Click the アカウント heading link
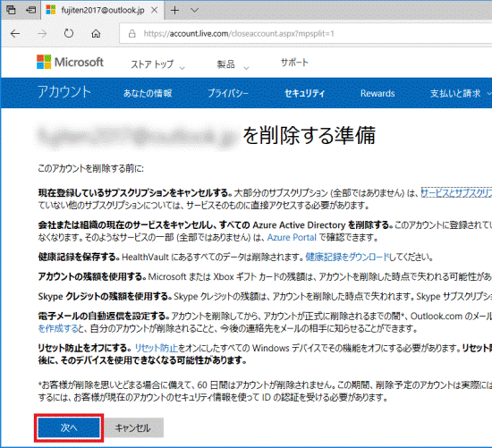This screenshot has height=448, width=492. click(x=64, y=92)
